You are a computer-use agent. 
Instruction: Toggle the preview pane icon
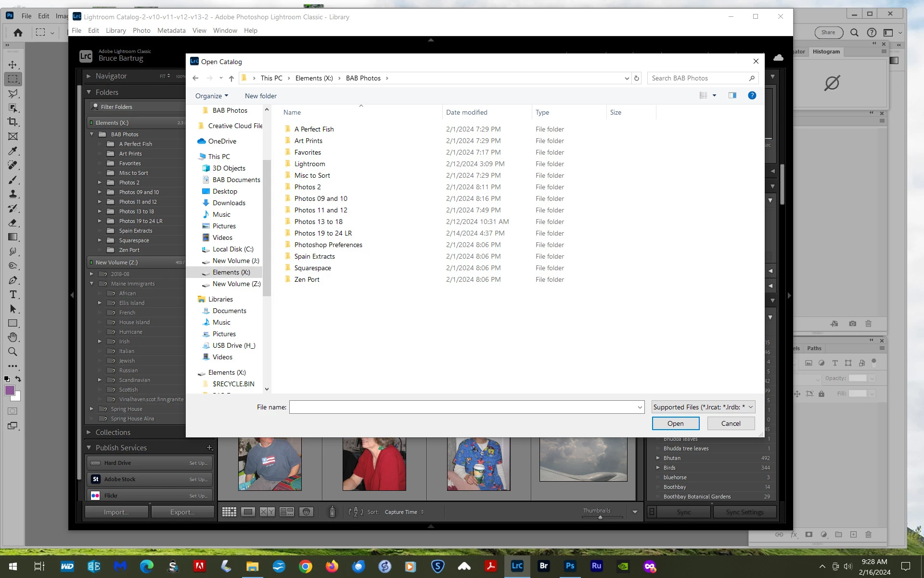pyautogui.click(x=732, y=95)
